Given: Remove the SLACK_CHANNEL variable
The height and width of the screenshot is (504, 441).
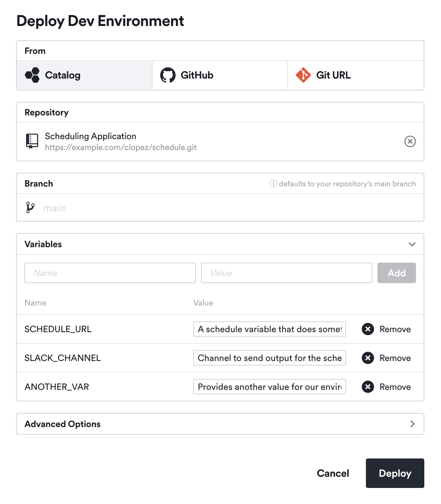Looking at the screenshot, I should pyautogui.click(x=368, y=358).
